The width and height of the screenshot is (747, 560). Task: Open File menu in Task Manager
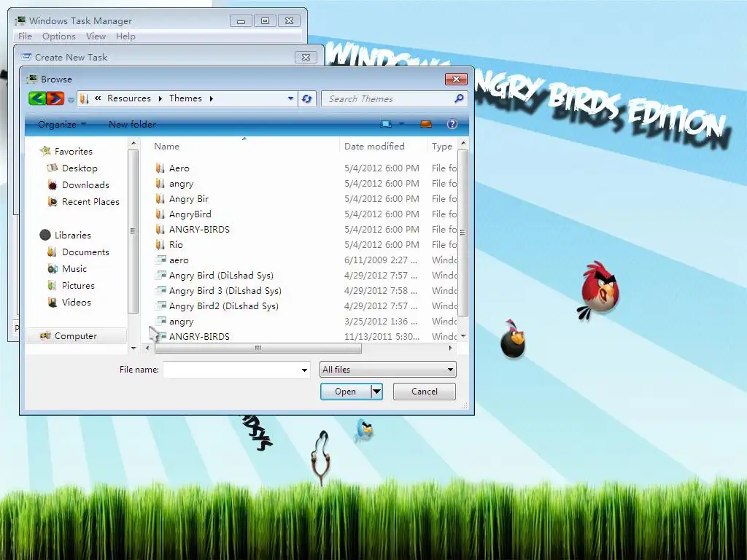[x=25, y=36]
